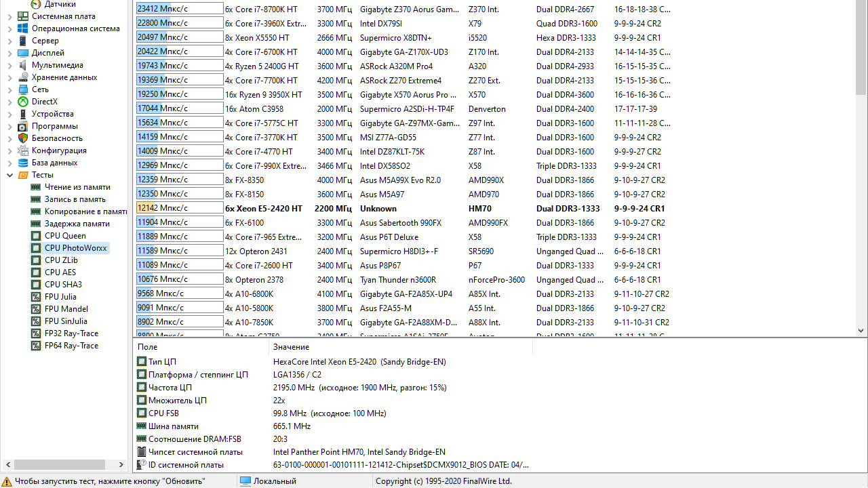Expand the Хранение данных node
The width and height of the screenshot is (868, 488).
(10, 77)
